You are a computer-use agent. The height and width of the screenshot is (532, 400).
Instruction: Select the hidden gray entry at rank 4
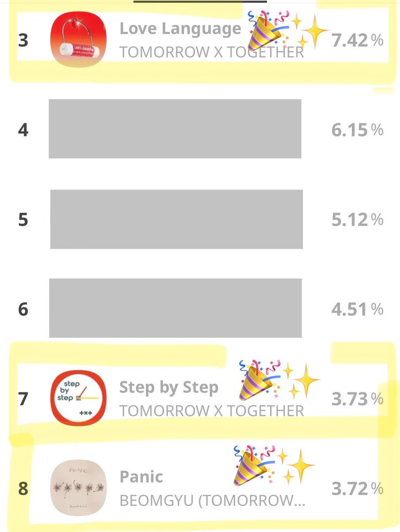(175, 129)
